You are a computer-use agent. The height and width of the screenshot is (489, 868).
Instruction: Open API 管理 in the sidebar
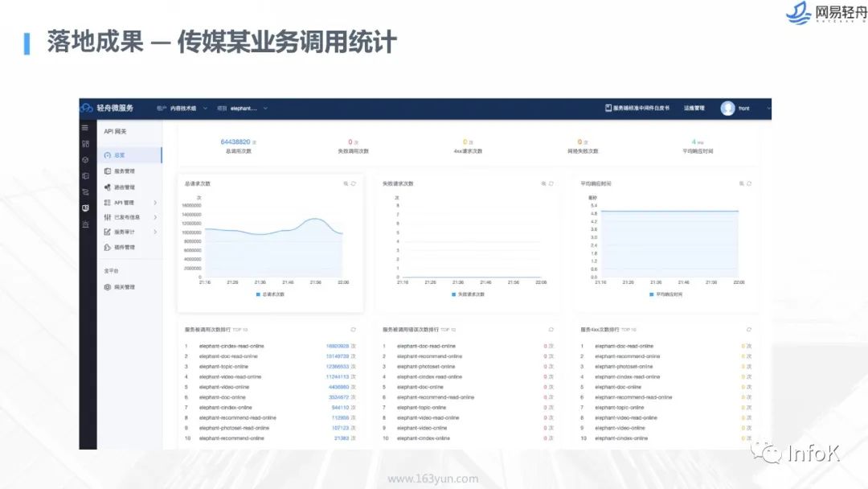(124, 203)
